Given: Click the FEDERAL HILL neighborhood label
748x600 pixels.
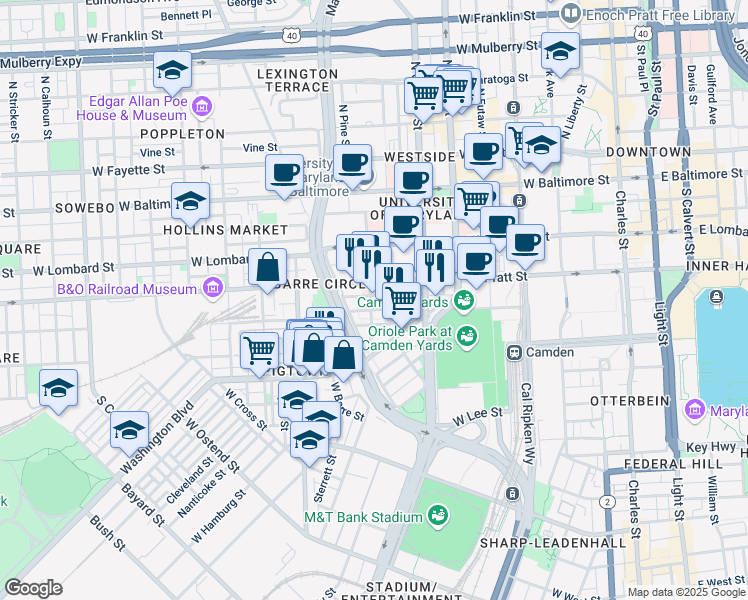Looking at the screenshot, I should [x=673, y=464].
